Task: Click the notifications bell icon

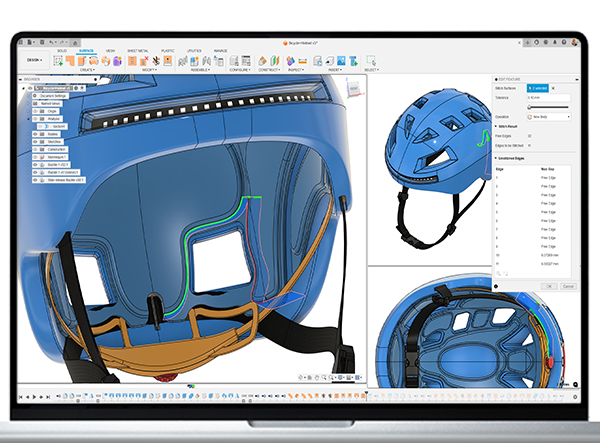Action: click(555, 42)
